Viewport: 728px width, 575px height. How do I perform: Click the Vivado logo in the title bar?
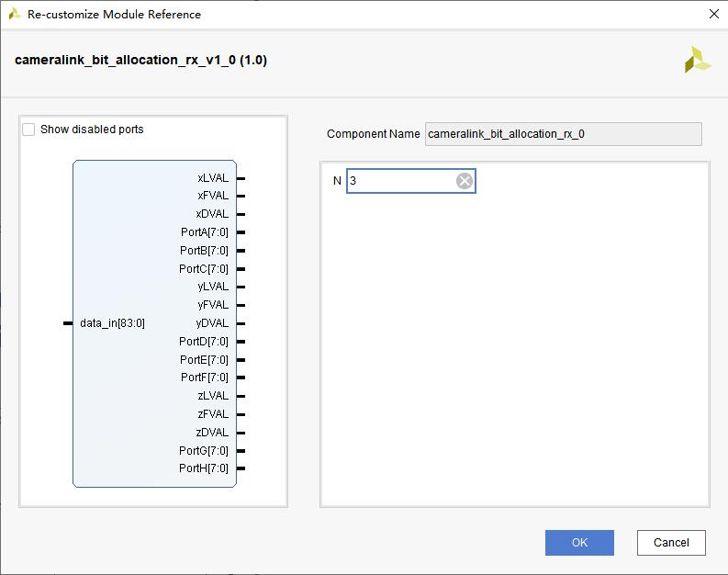point(15,14)
